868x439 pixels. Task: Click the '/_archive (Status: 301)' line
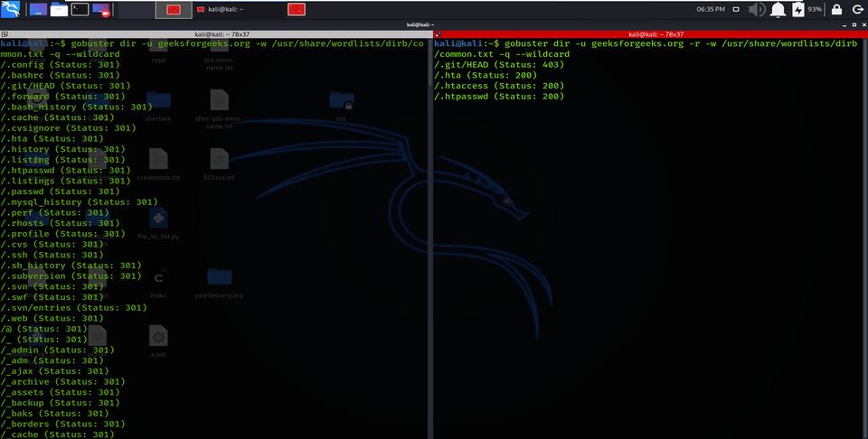pyautogui.click(x=63, y=381)
